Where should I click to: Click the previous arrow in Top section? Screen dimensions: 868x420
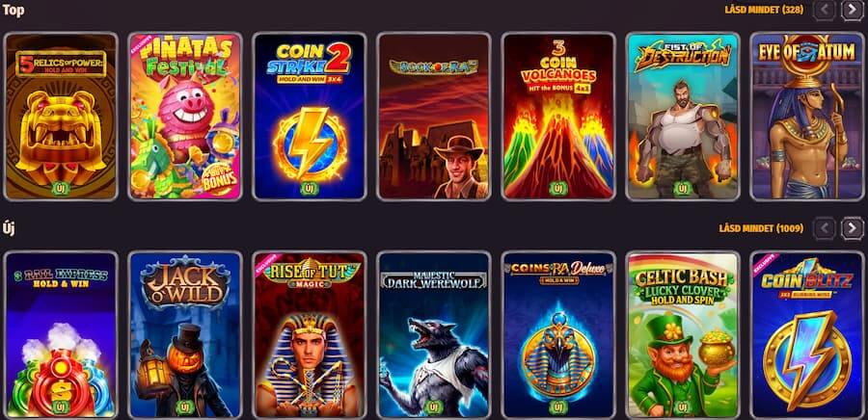(x=825, y=10)
